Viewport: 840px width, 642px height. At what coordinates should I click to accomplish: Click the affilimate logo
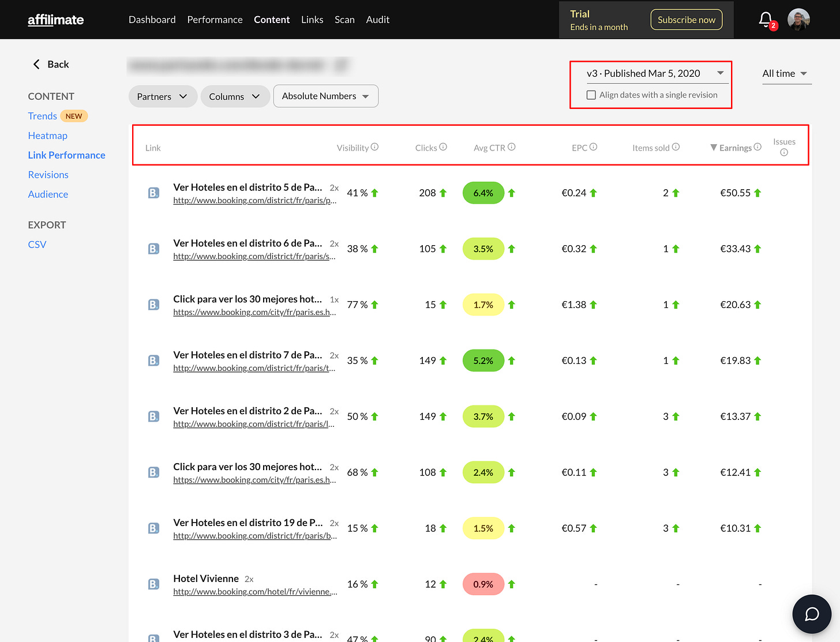click(56, 20)
